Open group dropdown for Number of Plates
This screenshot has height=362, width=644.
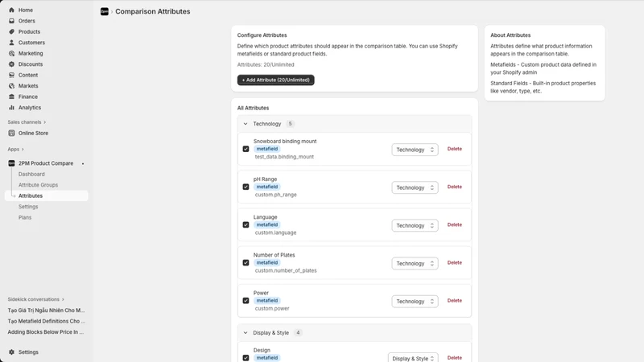(x=415, y=264)
